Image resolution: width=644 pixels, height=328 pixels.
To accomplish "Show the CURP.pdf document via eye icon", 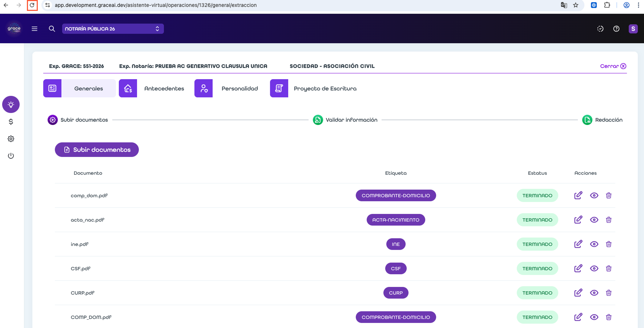I will pyautogui.click(x=594, y=293).
